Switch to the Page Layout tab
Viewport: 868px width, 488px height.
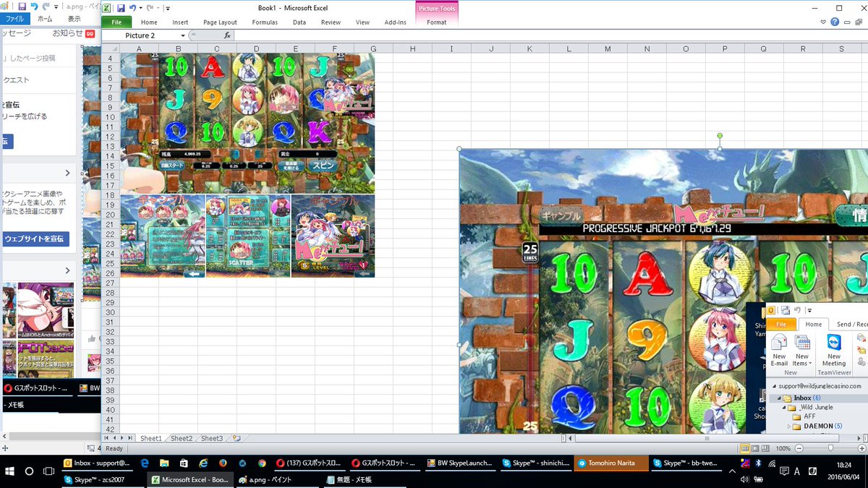(220, 22)
